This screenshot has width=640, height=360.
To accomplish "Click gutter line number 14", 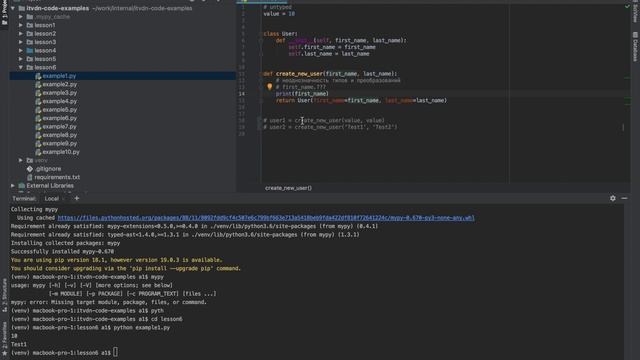I will (242, 94).
